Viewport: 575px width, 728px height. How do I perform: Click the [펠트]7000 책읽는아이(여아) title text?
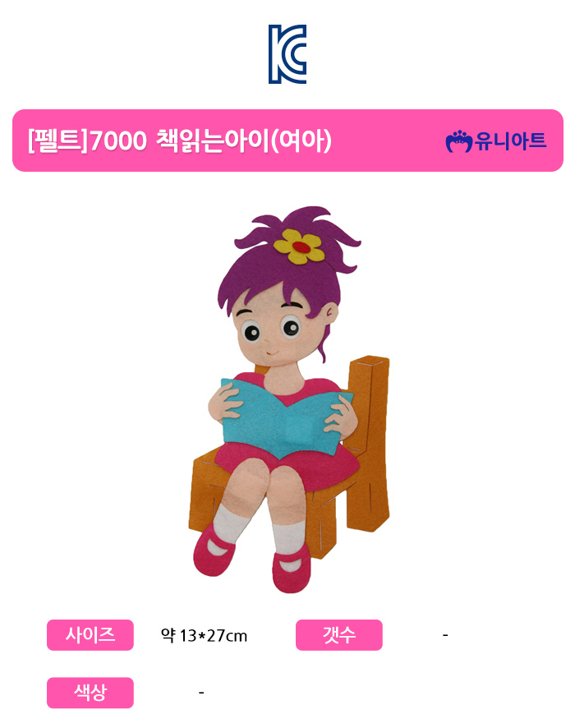point(180,141)
